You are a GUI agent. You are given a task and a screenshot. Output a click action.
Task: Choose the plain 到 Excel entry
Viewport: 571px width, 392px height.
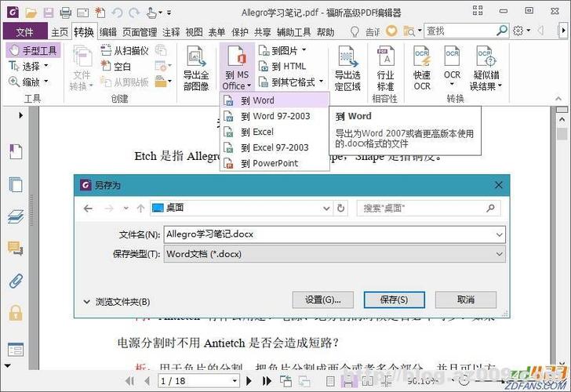275,132
